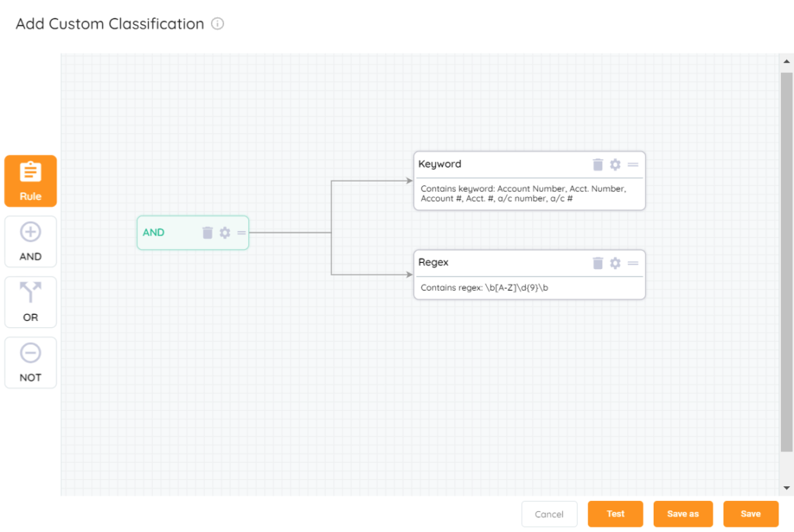Click the Regex node drag handle
The height and width of the screenshot is (532, 794).
pos(633,263)
